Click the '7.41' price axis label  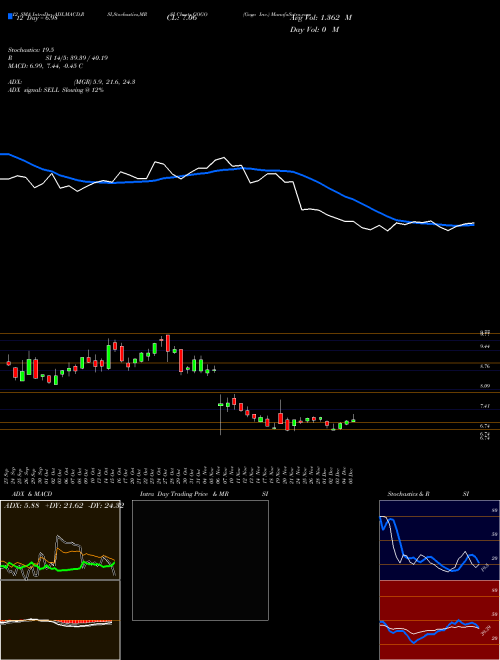[x=485, y=406]
